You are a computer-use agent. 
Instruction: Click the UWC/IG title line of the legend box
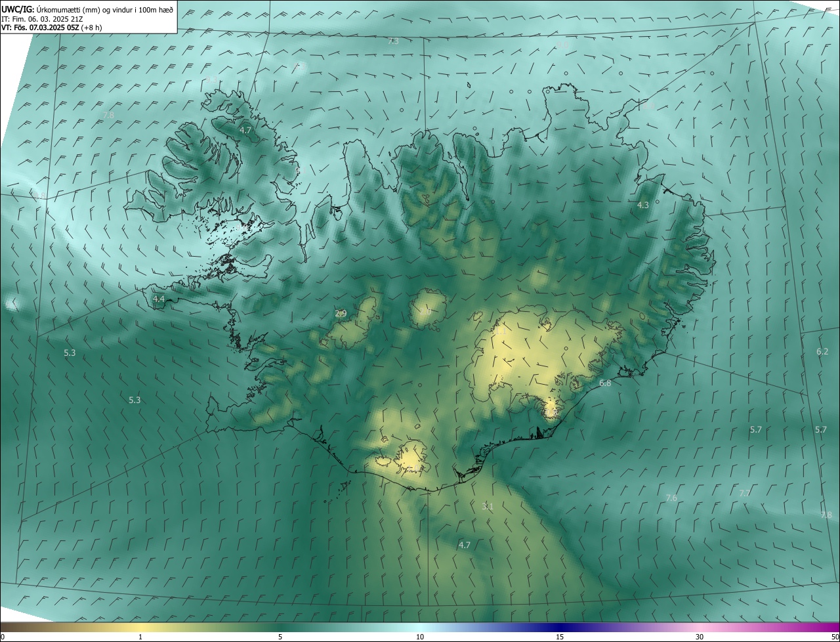click(87, 10)
